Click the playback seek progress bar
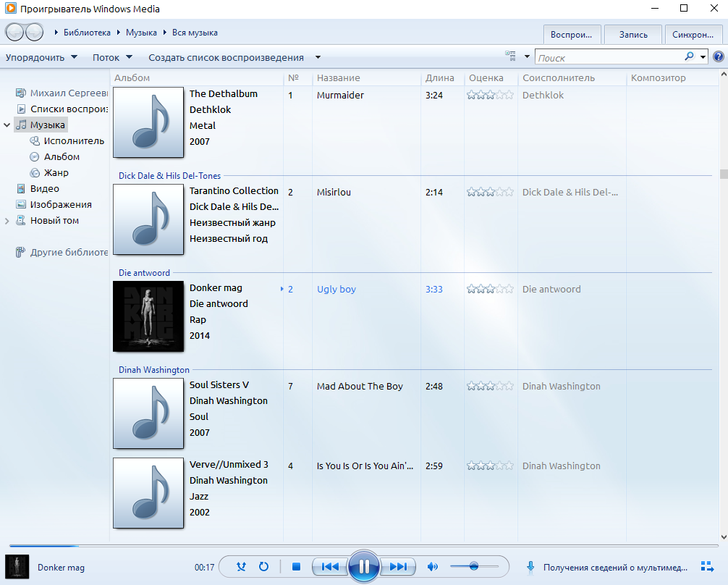The height and width of the screenshot is (585, 728). [x=363, y=545]
